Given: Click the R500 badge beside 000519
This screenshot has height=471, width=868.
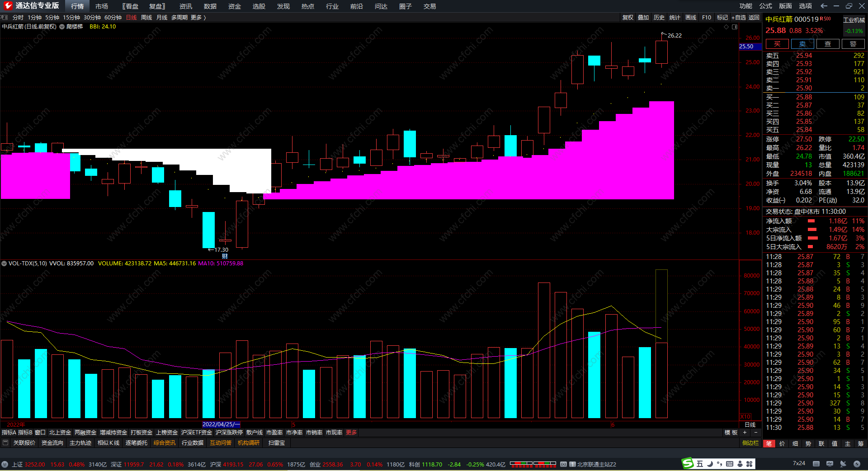Looking at the screenshot, I should click(x=826, y=19).
